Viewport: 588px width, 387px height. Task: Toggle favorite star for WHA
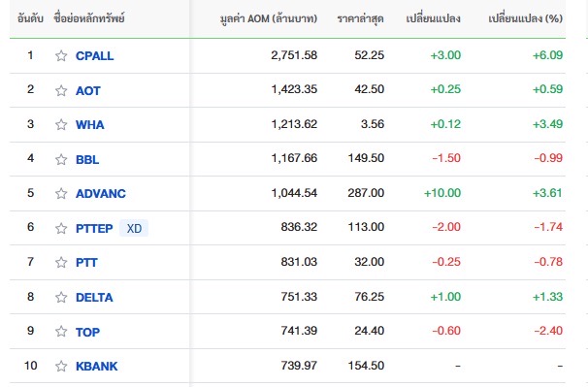[x=61, y=124]
